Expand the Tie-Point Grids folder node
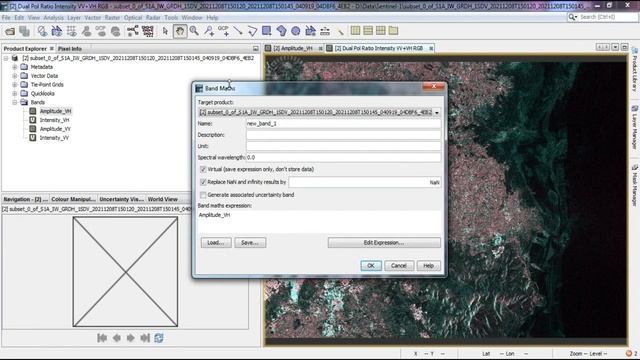640x360 pixels. (x=15, y=85)
